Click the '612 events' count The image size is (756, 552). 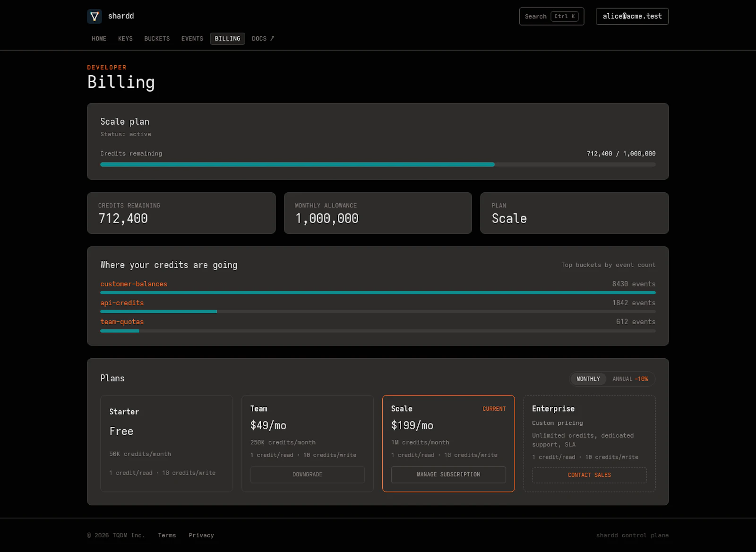click(x=636, y=322)
